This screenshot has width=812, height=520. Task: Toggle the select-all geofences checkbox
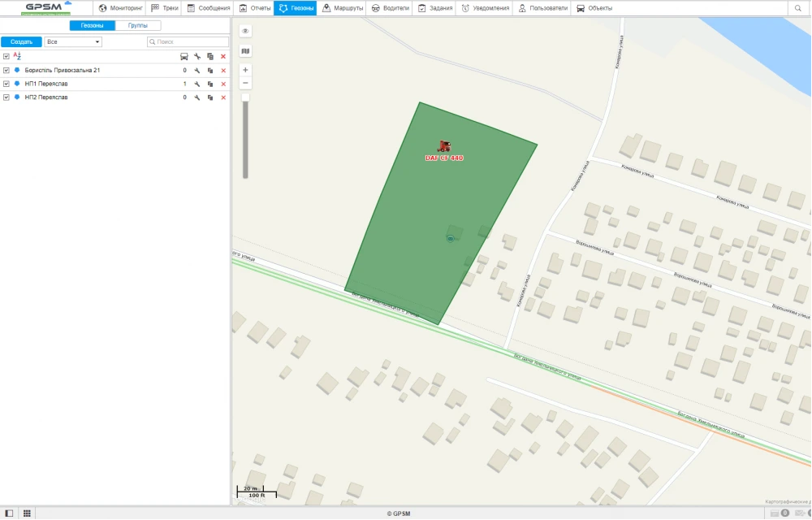coord(6,56)
